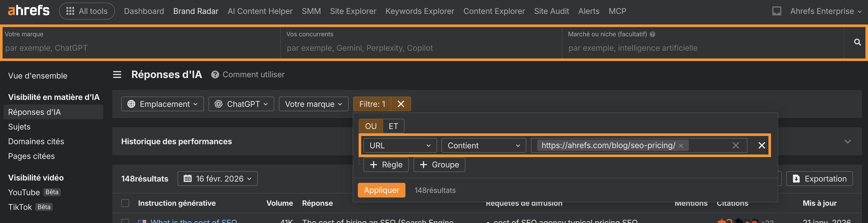Add a new Groupe
The image size is (868, 223).
point(439,165)
